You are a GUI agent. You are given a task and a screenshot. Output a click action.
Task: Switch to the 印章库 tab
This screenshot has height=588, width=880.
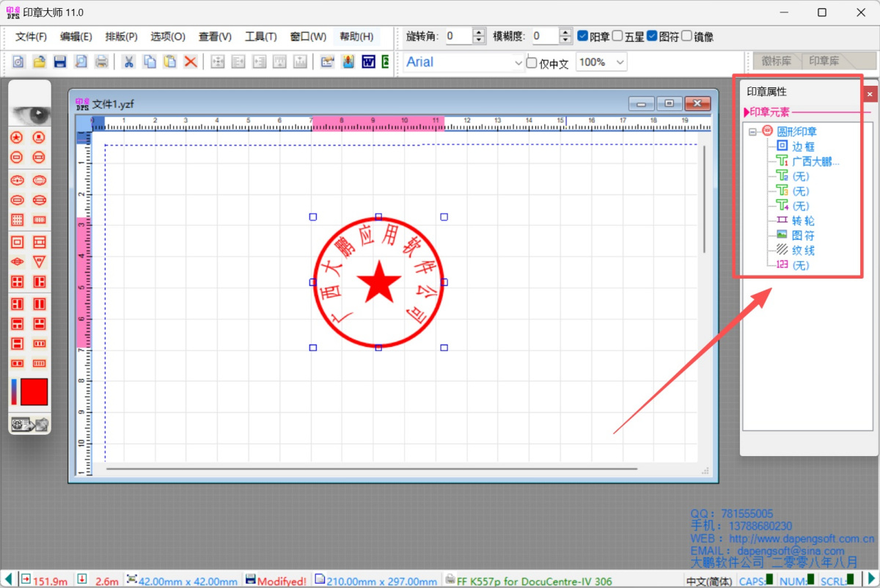coord(824,62)
